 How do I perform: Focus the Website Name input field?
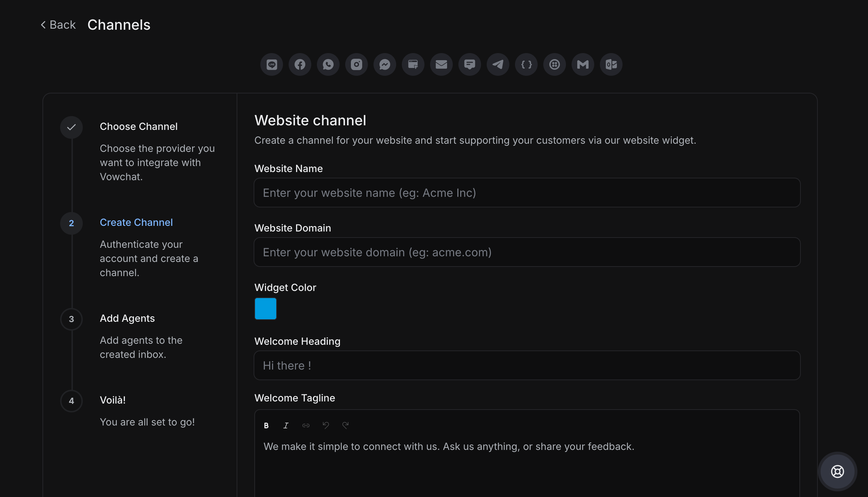point(527,193)
